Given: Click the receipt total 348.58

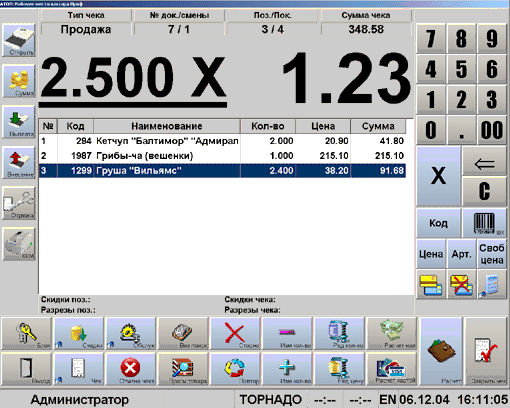Looking at the screenshot, I should pos(366,29).
